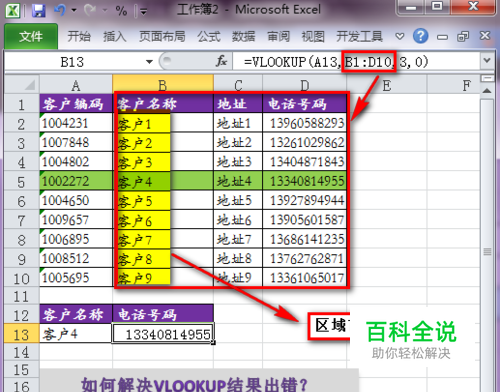Select phone number cell 13960588293
Viewport: 500px width, 392px height.
pyautogui.click(x=304, y=123)
